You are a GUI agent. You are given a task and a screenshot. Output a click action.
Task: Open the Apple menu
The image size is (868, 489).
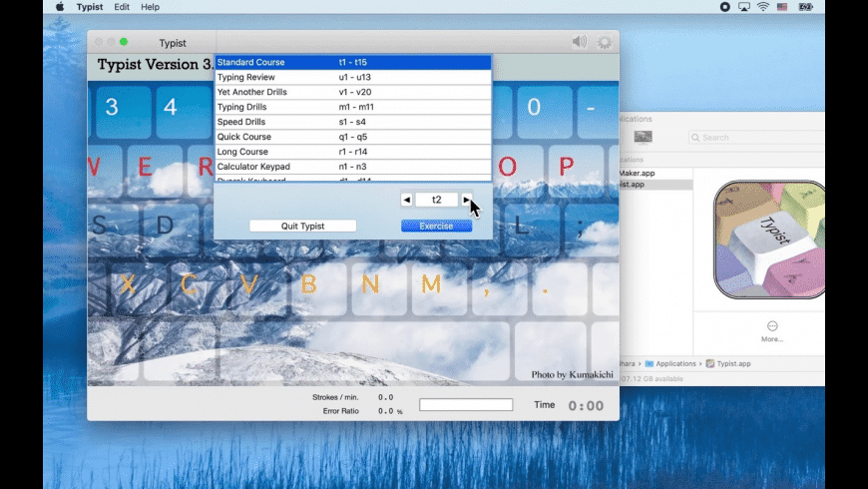coord(60,7)
